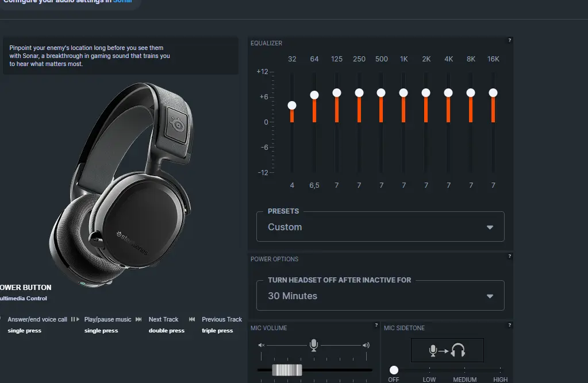Click the Mic Volume slider handle
The image size is (588, 383).
tap(287, 370)
